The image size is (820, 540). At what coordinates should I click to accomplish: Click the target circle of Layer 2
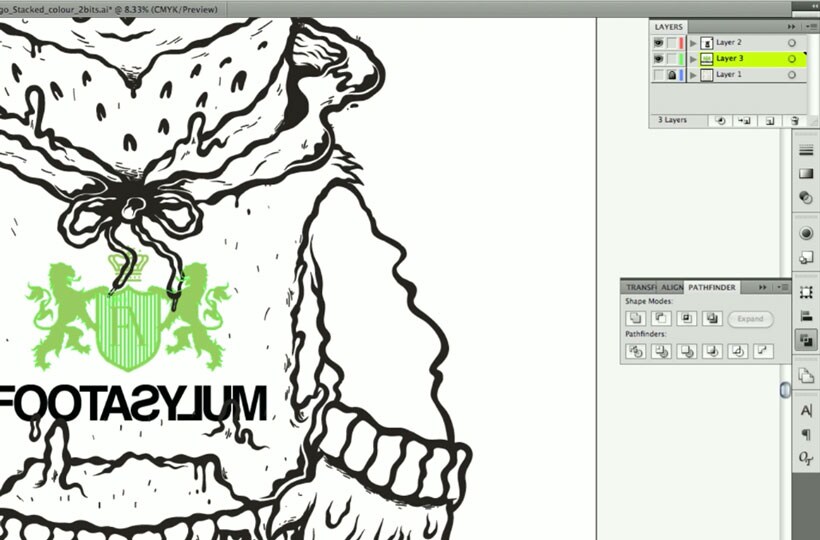point(792,42)
